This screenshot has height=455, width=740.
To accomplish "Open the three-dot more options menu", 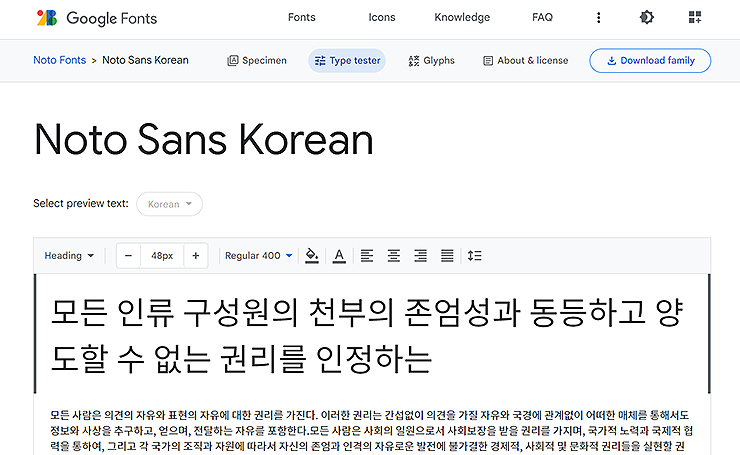I will coord(598,17).
